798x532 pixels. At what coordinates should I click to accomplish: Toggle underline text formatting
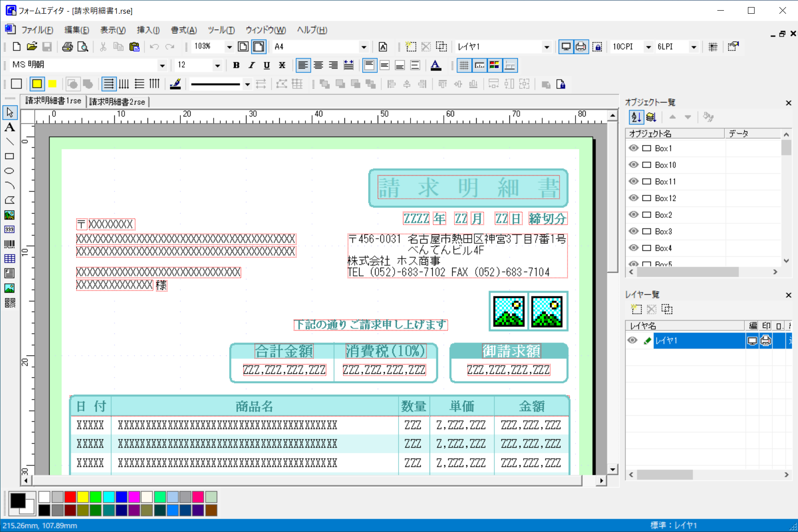(x=266, y=66)
